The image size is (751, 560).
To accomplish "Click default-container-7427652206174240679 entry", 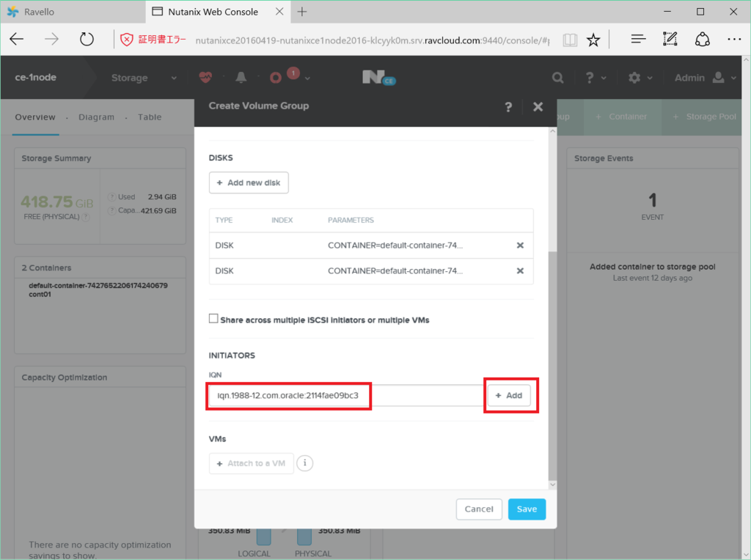I will [98, 286].
